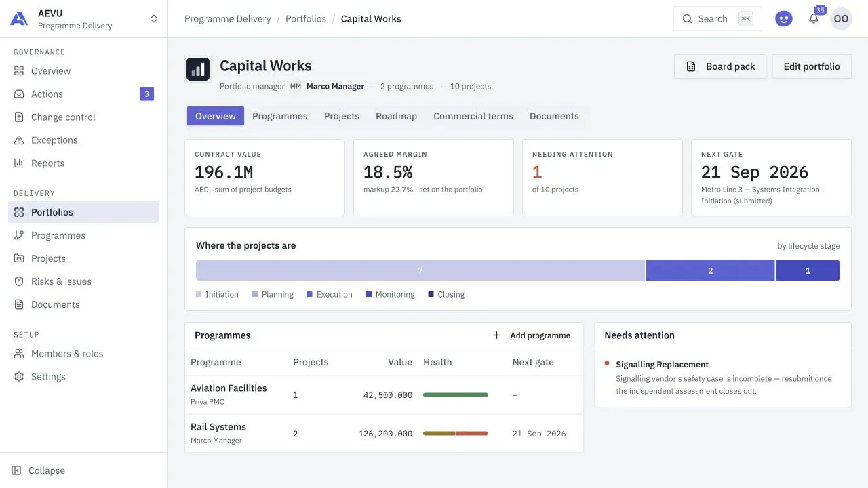The height and width of the screenshot is (488, 868).
Task: Click Edit portfolio button
Action: [812, 66]
